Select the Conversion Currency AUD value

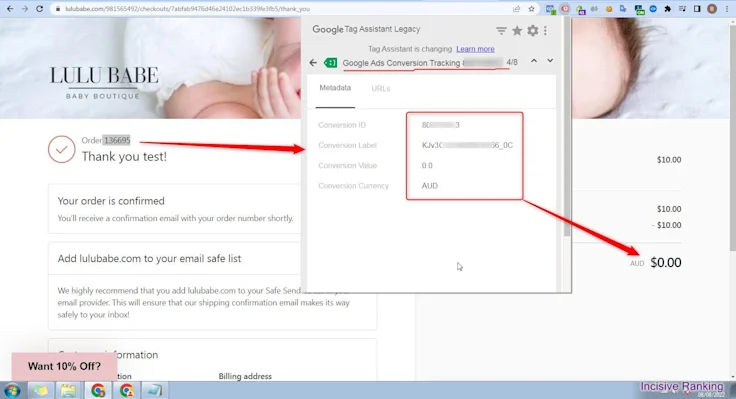(x=429, y=186)
